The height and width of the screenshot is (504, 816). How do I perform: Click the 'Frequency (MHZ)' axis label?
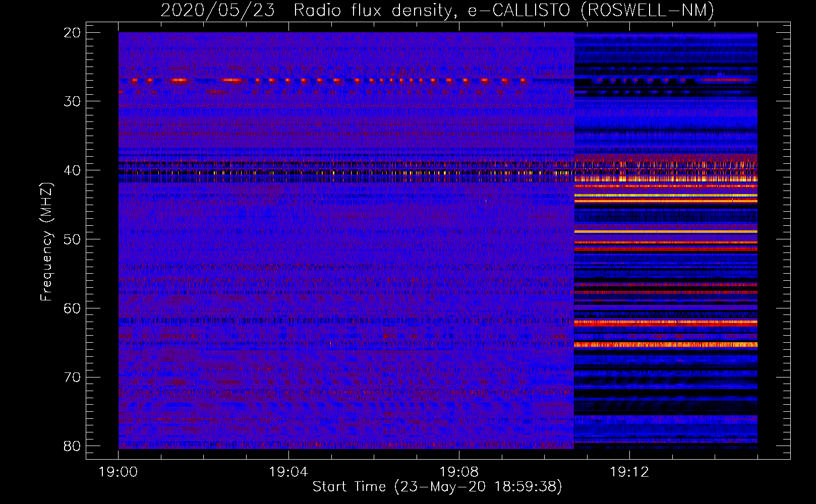pyautogui.click(x=46, y=241)
